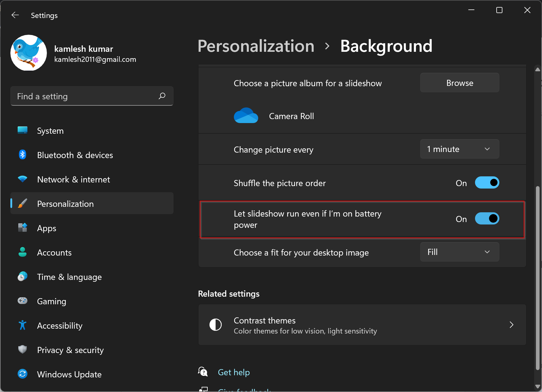Image resolution: width=542 pixels, height=392 pixels.
Task: Minimize the Settings window
Action: tap(471, 10)
